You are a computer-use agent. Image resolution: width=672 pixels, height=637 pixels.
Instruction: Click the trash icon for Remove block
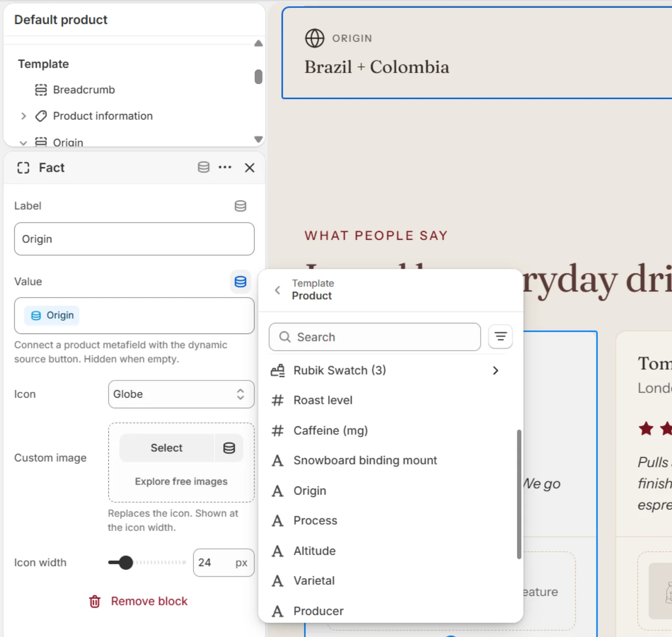click(95, 601)
